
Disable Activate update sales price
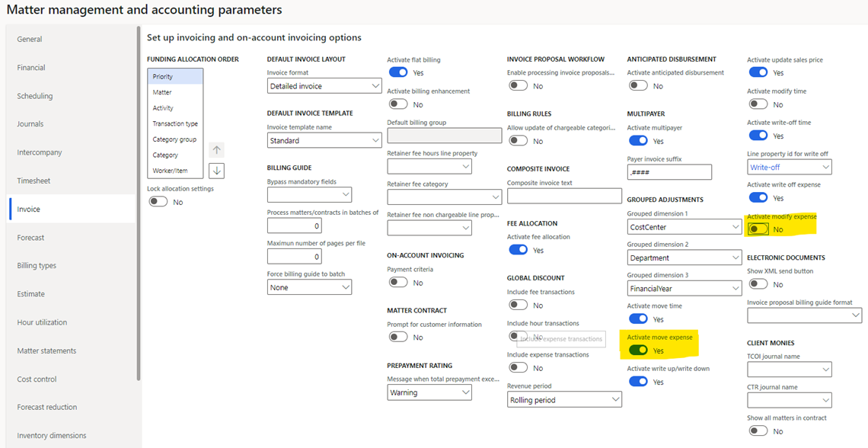pos(758,72)
